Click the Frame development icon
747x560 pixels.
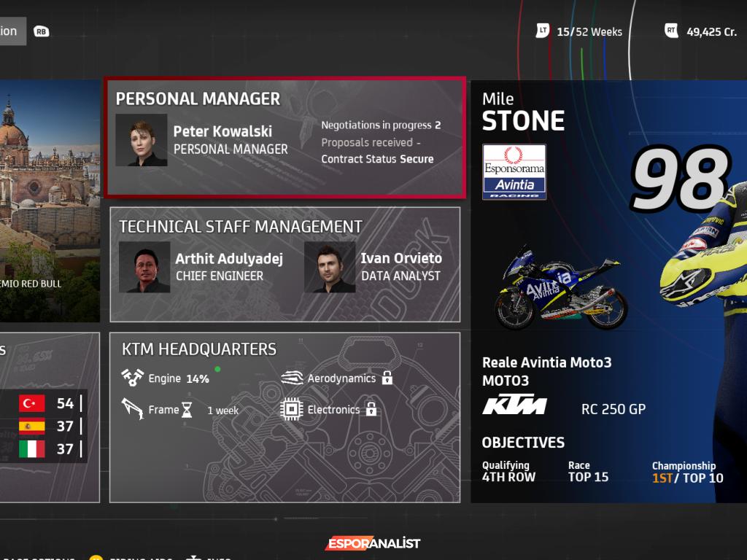click(x=132, y=409)
